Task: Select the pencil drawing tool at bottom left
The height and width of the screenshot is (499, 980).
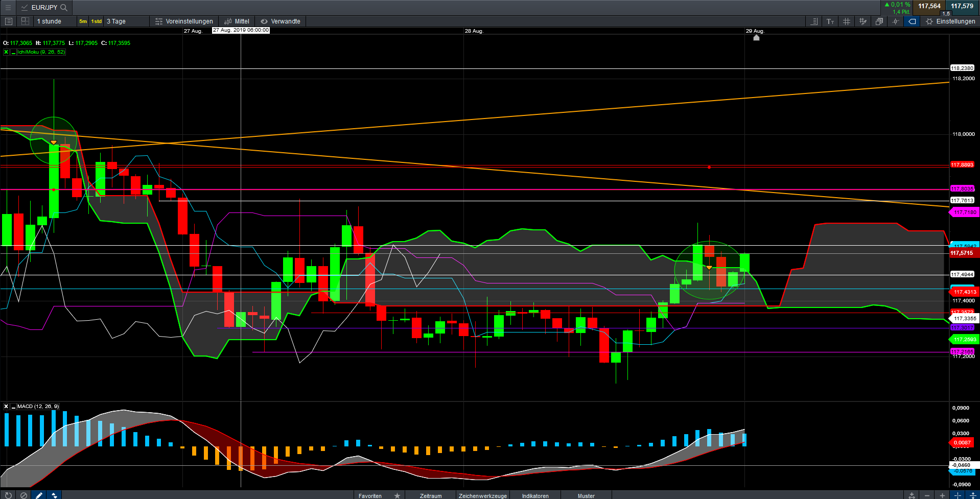Action: (39, 495)
